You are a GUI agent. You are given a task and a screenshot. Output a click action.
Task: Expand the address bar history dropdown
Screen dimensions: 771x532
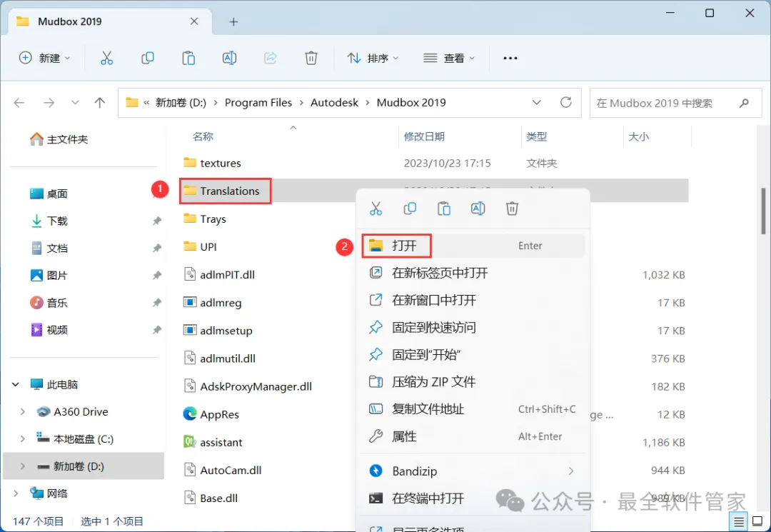point(536,102)
